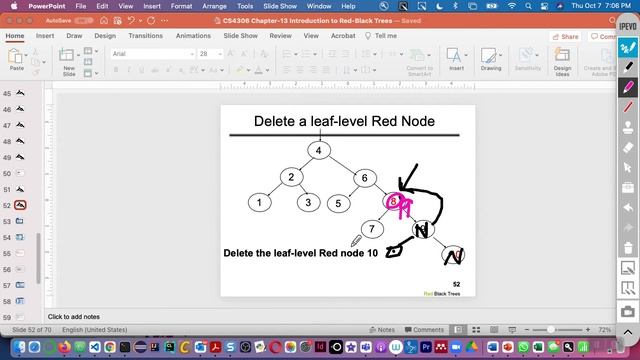Viewport: 640px width, 360px height.
Task: Open the font name Arial dropdown
Action: point(191,54)
